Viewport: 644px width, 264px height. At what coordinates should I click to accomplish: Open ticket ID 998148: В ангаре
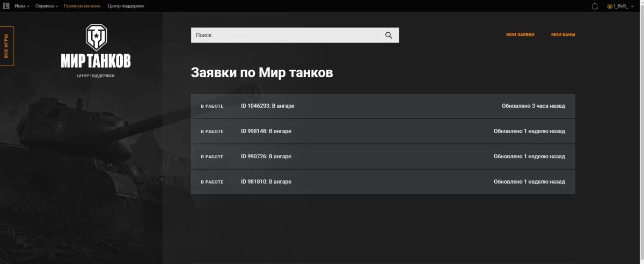click(383, 131)
